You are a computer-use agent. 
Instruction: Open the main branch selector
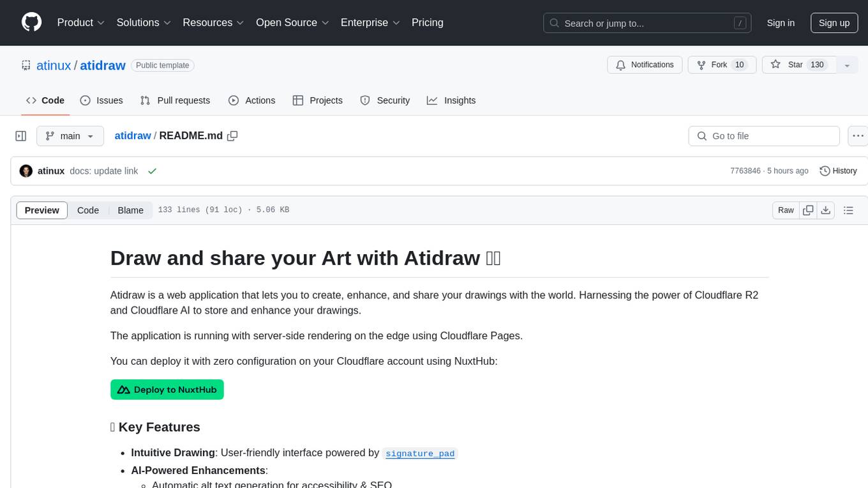coord(70,136)
